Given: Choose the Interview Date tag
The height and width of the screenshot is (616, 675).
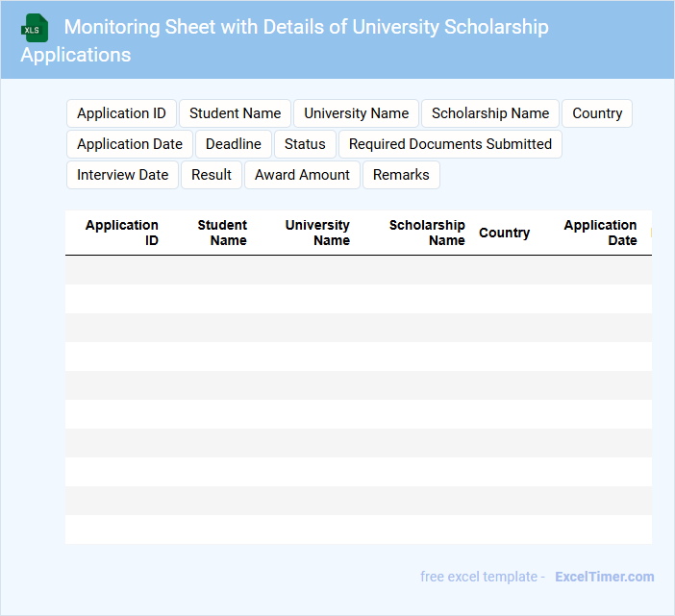Looking at the screenshot, I should (x=122, y=175).
